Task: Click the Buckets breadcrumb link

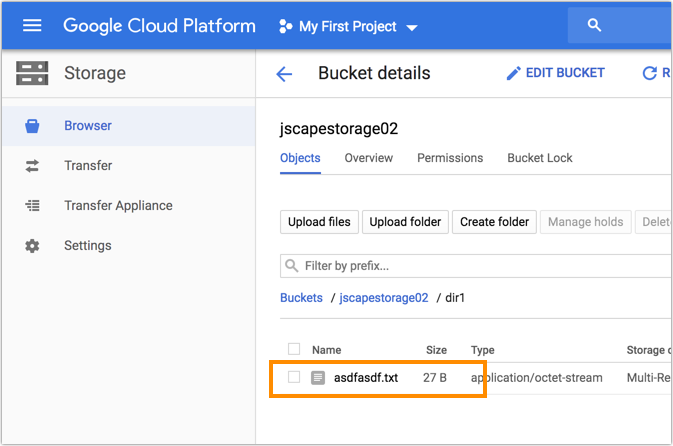Action: pyautogui.click(x=301, y=298)
